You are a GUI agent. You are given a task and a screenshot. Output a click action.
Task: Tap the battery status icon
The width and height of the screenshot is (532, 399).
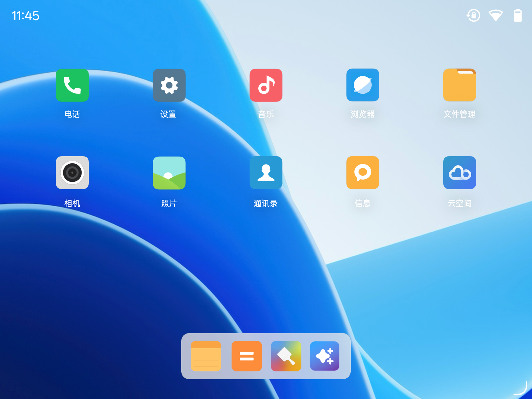pos(518,15)
